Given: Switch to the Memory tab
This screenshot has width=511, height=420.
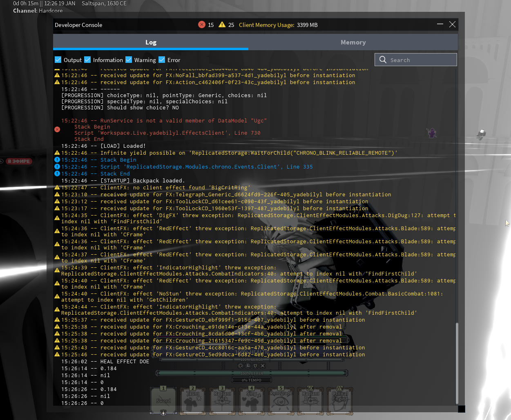Looking at the screenshot, I should [x=353, y=42].
